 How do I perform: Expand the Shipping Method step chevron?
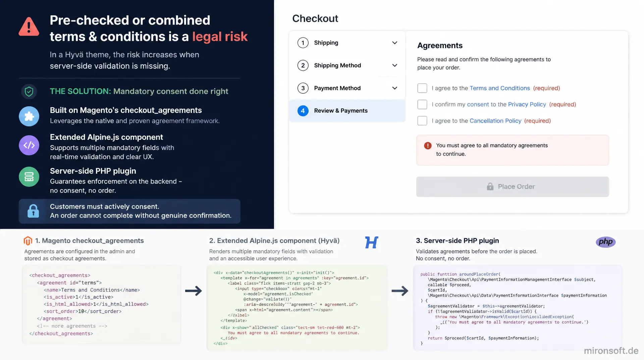(x=395, y=65)
